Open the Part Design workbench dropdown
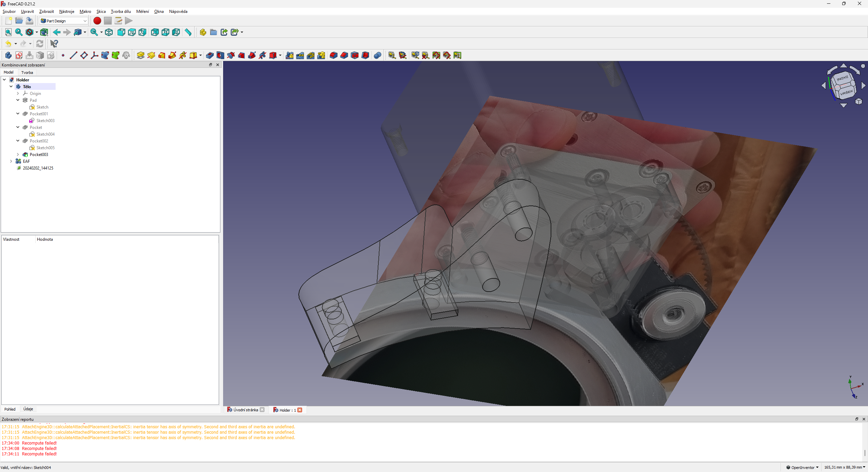 63,21
